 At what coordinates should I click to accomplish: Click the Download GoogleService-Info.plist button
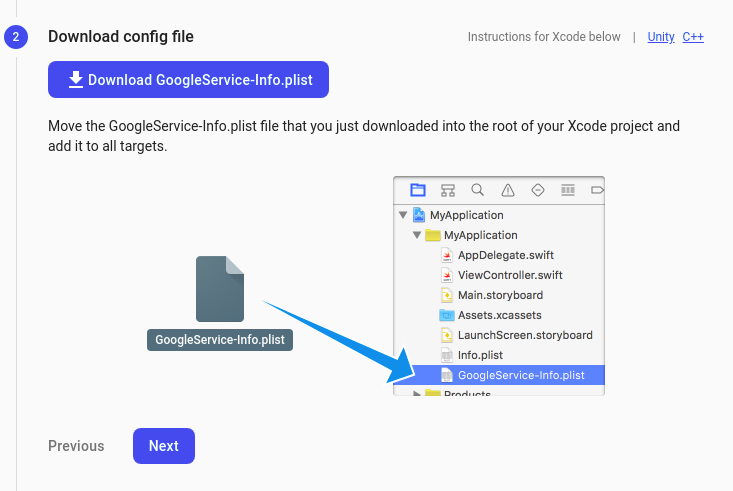(188, 79)
